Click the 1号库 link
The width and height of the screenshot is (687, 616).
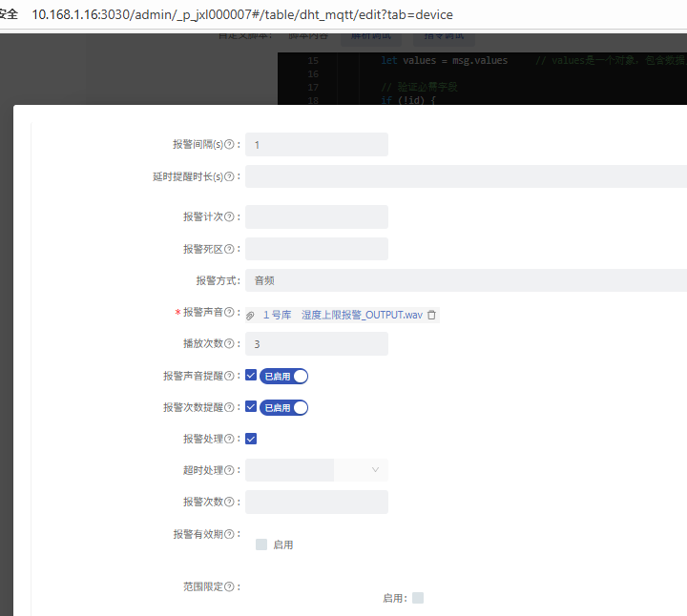277,315
